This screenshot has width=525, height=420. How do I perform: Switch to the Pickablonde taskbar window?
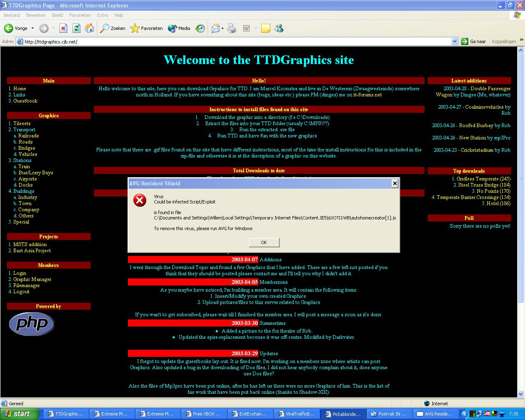click(x=342, y=414)
